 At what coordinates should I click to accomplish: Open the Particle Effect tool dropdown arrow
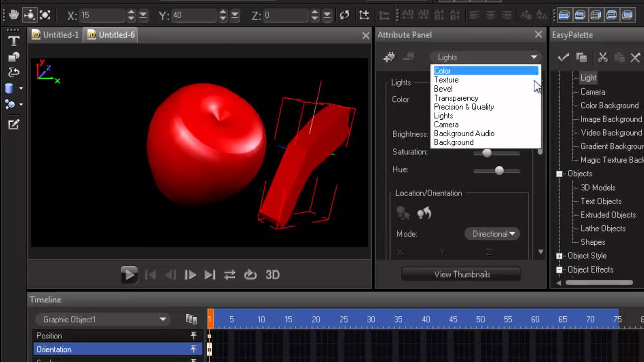(21, 105)
